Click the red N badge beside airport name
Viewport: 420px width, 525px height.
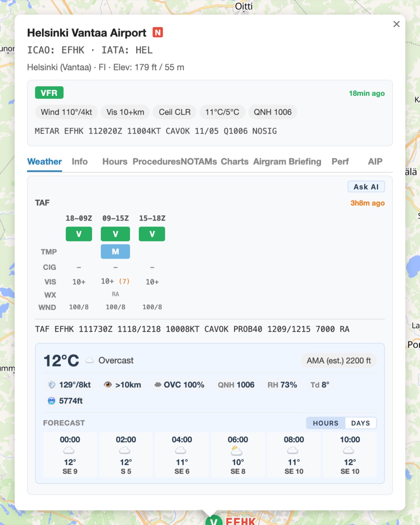point(157,32)
